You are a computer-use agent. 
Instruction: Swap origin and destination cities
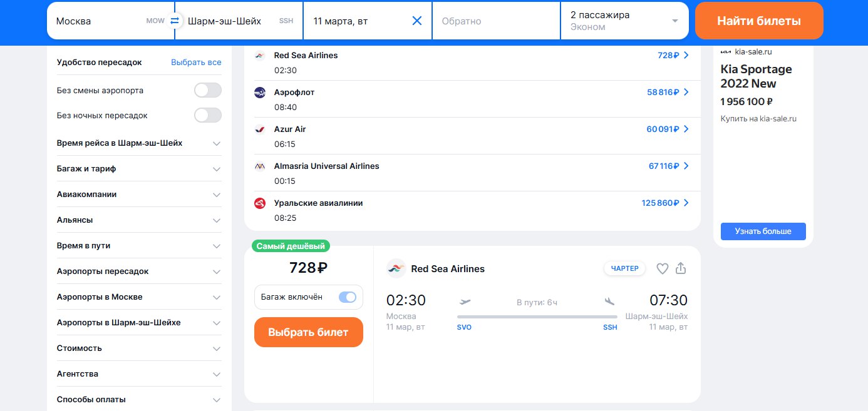pyautogui.click(x=175, y=21)
